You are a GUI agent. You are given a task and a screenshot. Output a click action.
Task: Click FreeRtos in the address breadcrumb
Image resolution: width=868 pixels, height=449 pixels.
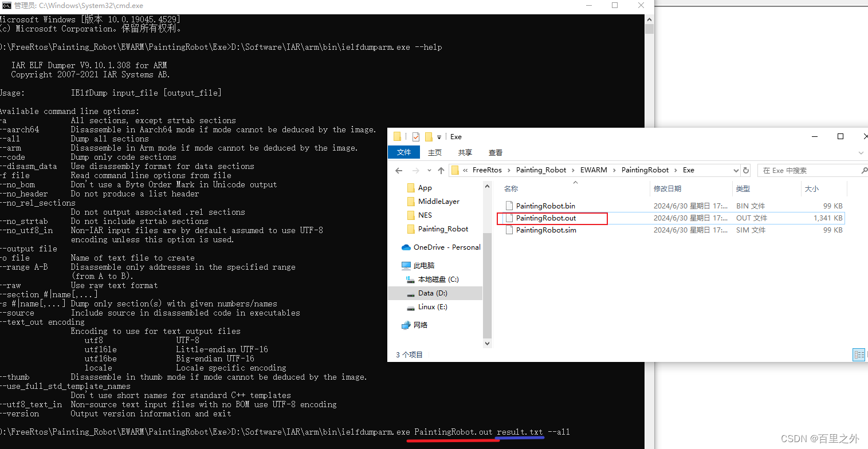pyautogui.click(x=487, y=170)
